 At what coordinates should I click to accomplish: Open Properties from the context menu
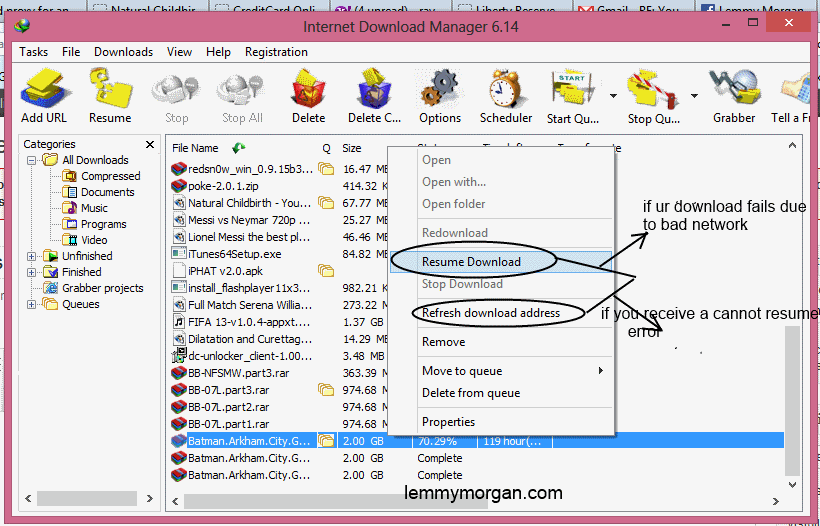click(501, 422)
